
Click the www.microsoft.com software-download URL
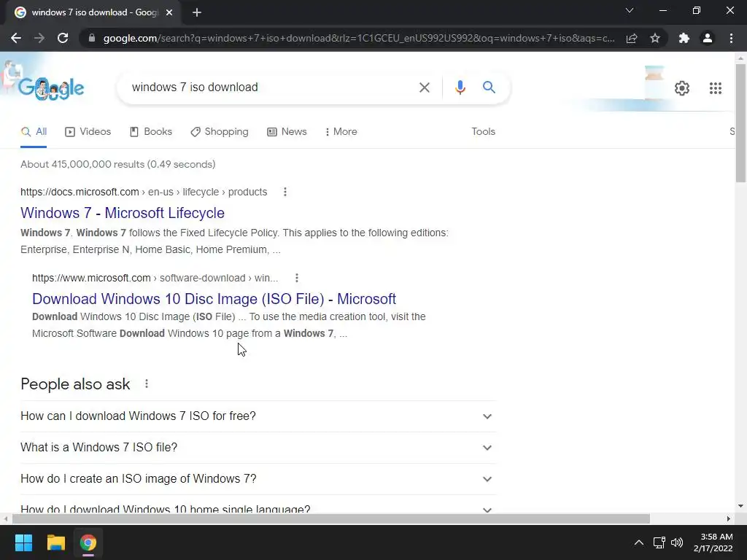(155, 278)
